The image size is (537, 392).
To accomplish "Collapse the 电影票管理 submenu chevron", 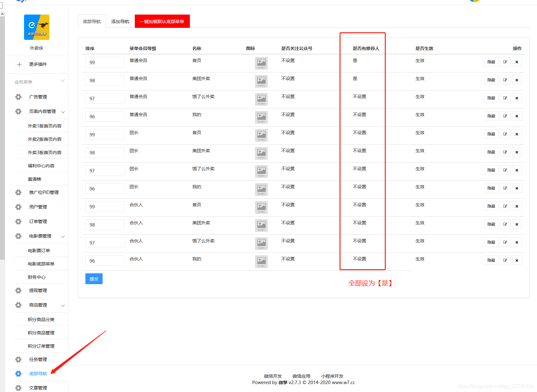I will coord(63,237).
